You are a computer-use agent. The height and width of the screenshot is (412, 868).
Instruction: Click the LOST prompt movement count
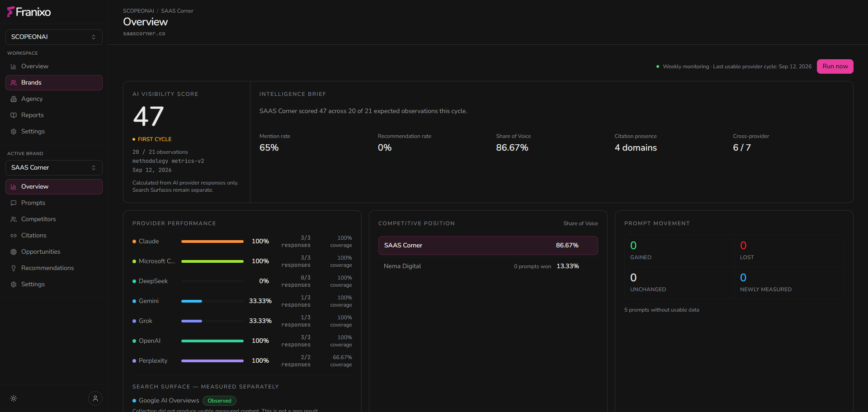pyautogui.click(x=743, y=246)
